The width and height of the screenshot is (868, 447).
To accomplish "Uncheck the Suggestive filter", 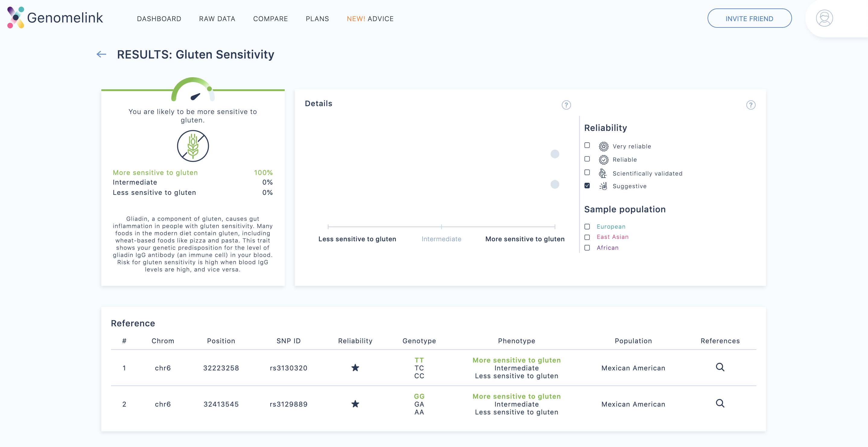I will (587, 186).
